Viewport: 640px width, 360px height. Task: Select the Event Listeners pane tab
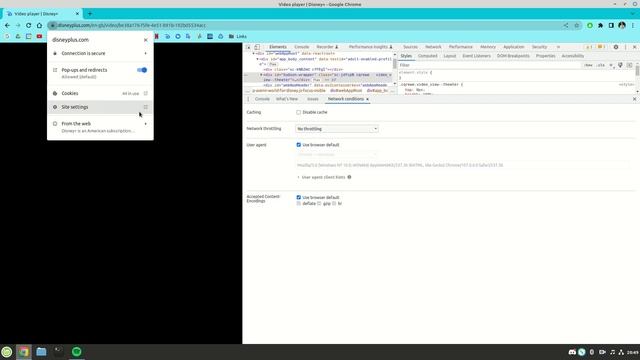click(476, 56)
